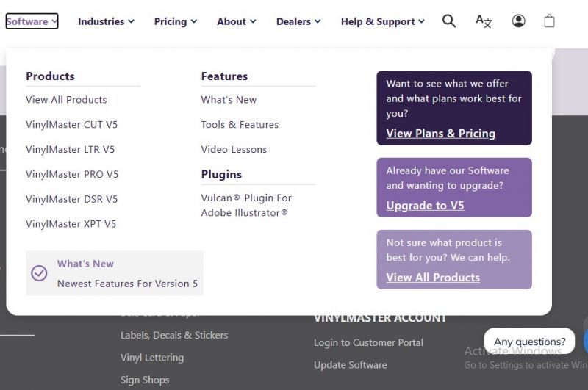588x390 pixels.
Task: Choose View All Products in Products list
Action: (66, 100)
